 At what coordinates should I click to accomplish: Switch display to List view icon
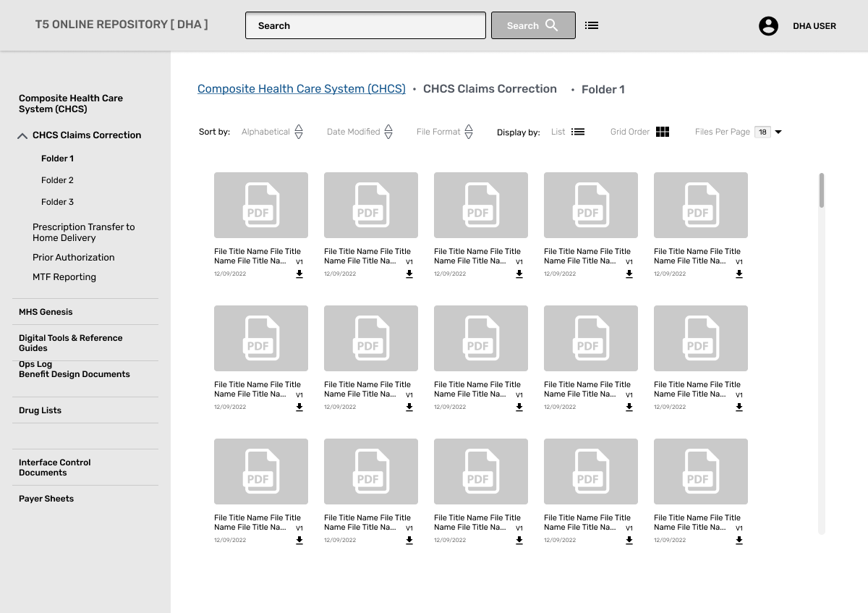coord(578,132)
